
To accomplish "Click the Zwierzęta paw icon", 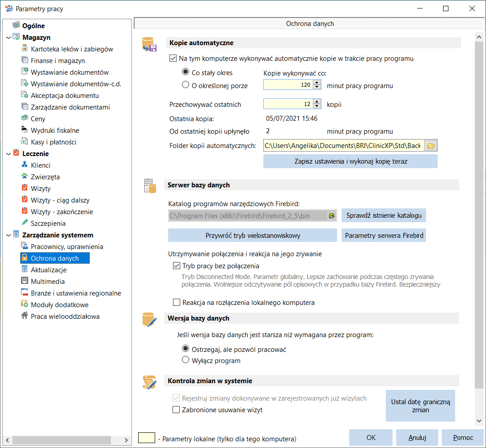I will tap(25, 176).
